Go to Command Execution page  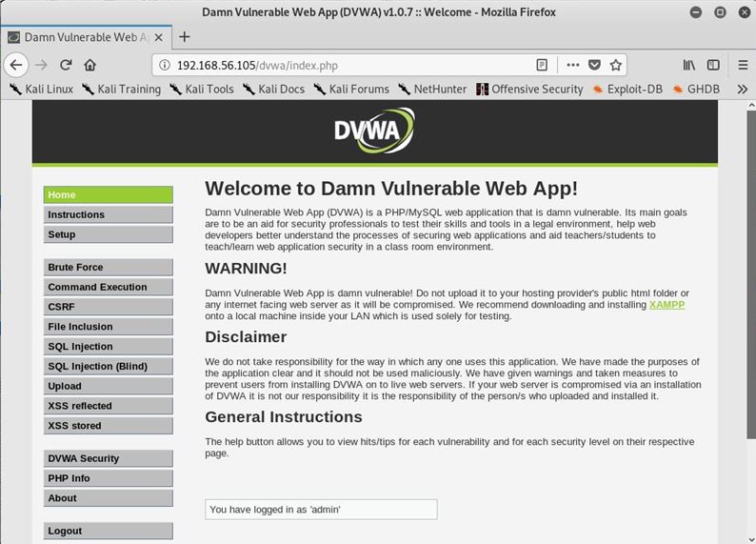click(108, 287)
